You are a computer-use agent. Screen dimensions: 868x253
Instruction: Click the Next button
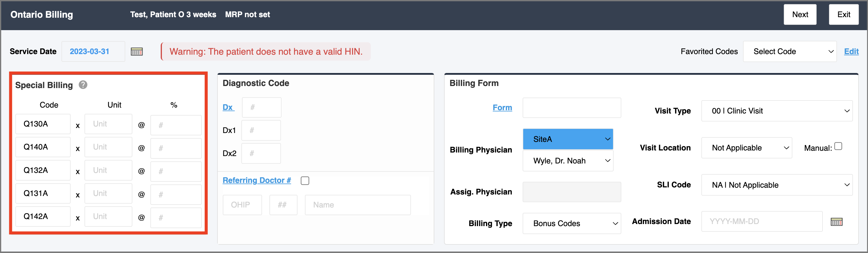tap(799, 14)
